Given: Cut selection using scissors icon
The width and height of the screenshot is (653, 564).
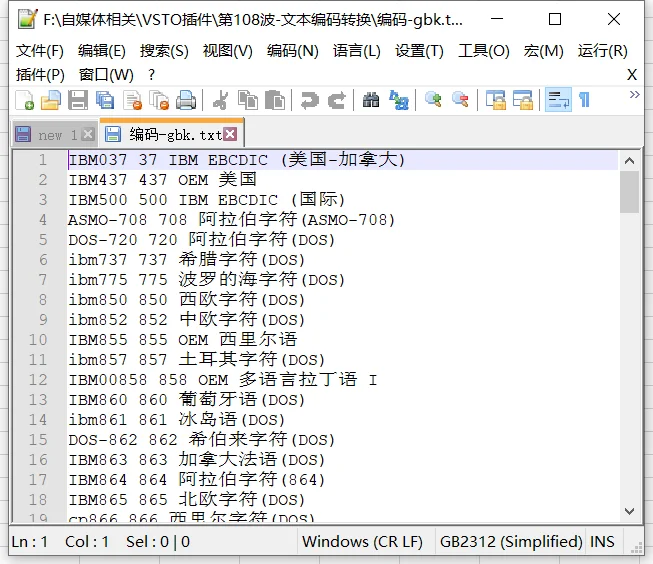Looking at the screenshot, I should [x=220, y=100].
